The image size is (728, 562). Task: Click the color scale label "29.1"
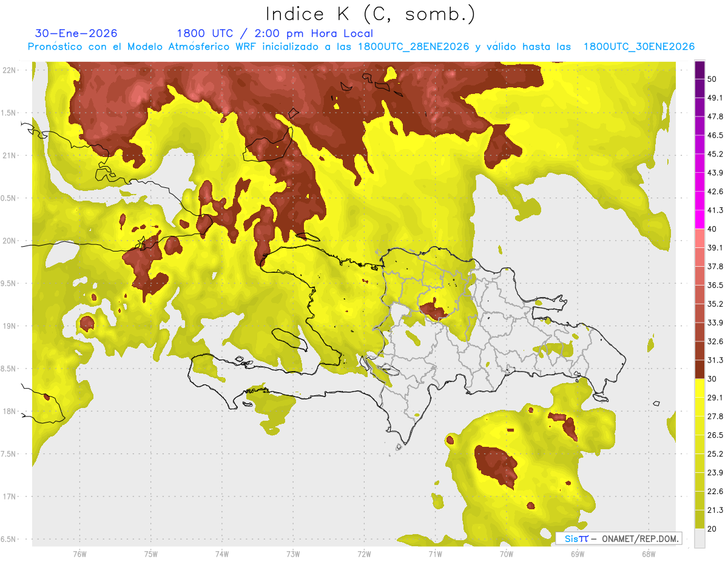(x=715, y=397)
